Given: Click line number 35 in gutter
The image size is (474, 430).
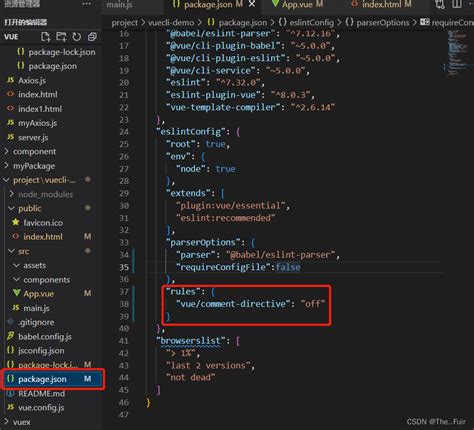Looking at the screenshot, I should pyautogui.click(x=124, y=267).
